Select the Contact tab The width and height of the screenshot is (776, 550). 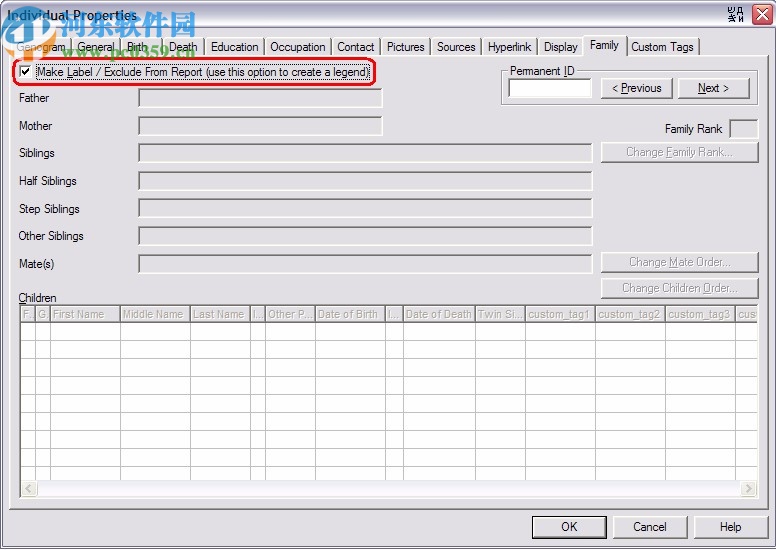tap(355, 47)
